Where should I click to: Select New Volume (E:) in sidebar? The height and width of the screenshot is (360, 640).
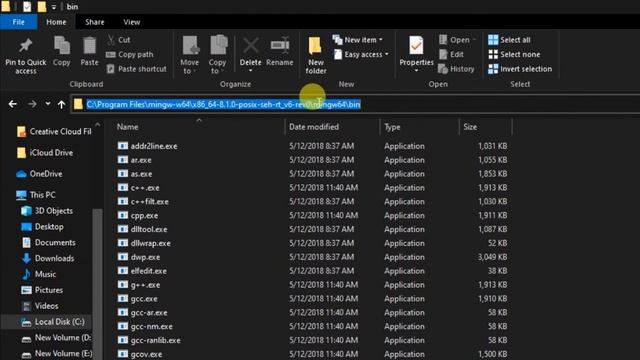click(x=57, y=353)
